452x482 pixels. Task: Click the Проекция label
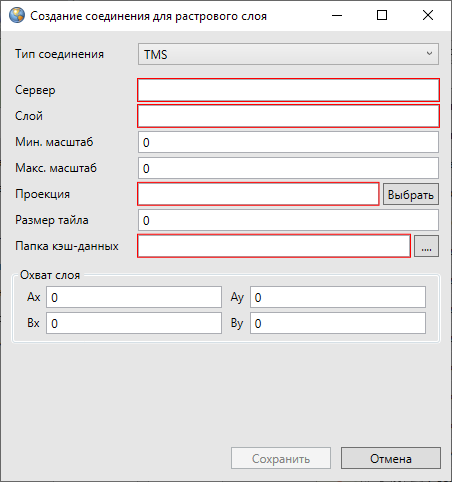(42, 194)
